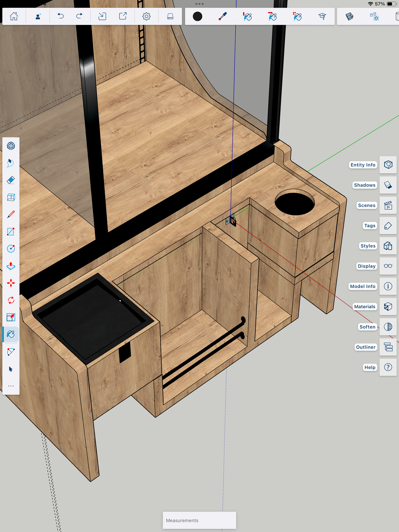This screenshot has width=399, height=532.
Task: Click the Help label button
Action: click(x=370, y=367)
